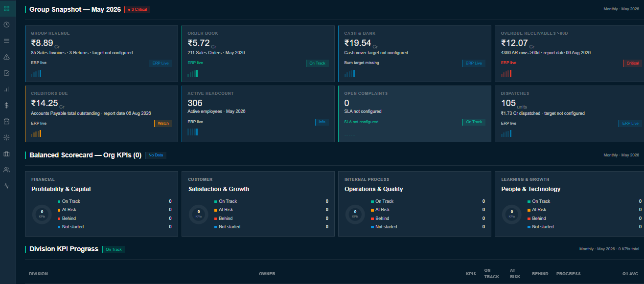
Task: Click the 3 Critical badge
Action: (x=137, y=9)
